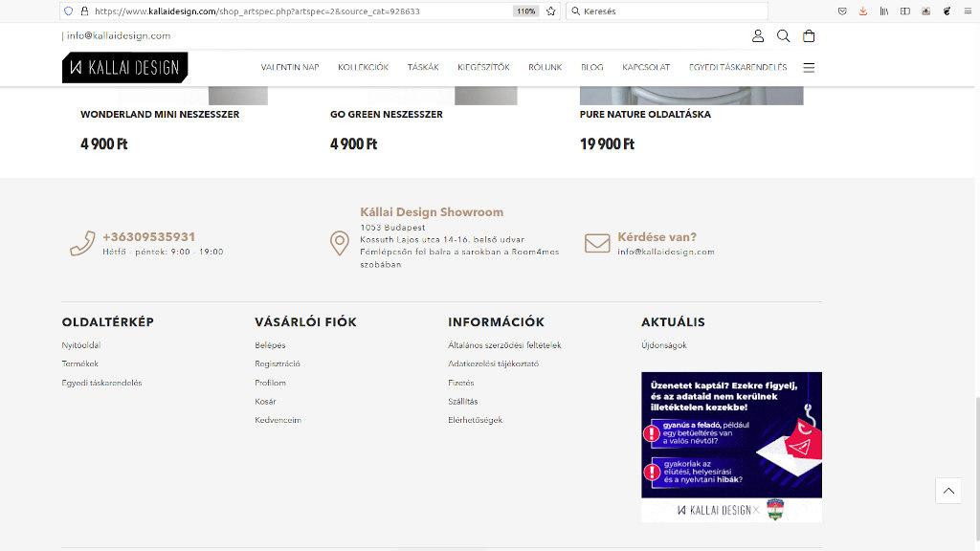
Task: Bookmark page with star icon
Action: 550,11
